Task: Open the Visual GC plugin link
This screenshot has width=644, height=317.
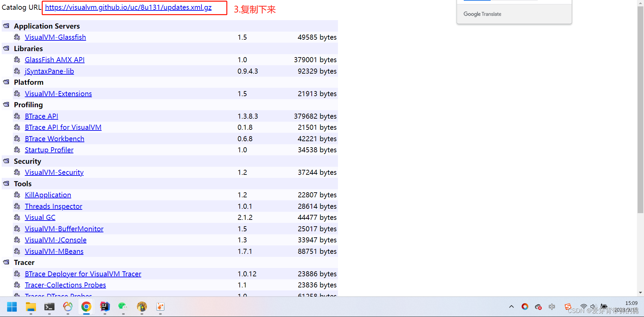Action: [x=40, y=217]
